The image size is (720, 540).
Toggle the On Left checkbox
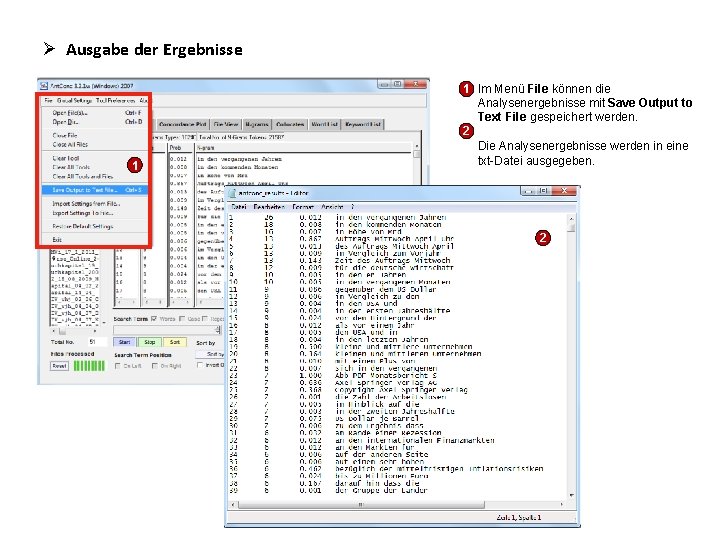pos(118,366)
